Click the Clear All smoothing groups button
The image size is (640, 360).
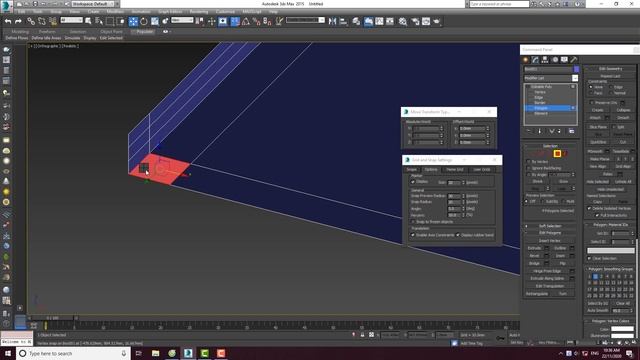tap(623, 303)
